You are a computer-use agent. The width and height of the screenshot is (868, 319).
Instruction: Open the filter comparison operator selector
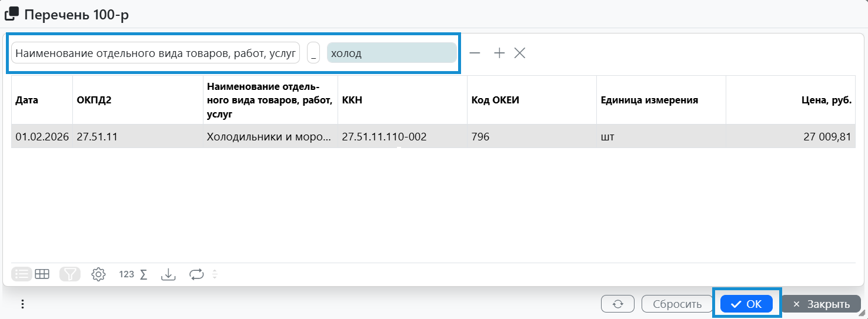coord(313,53)
